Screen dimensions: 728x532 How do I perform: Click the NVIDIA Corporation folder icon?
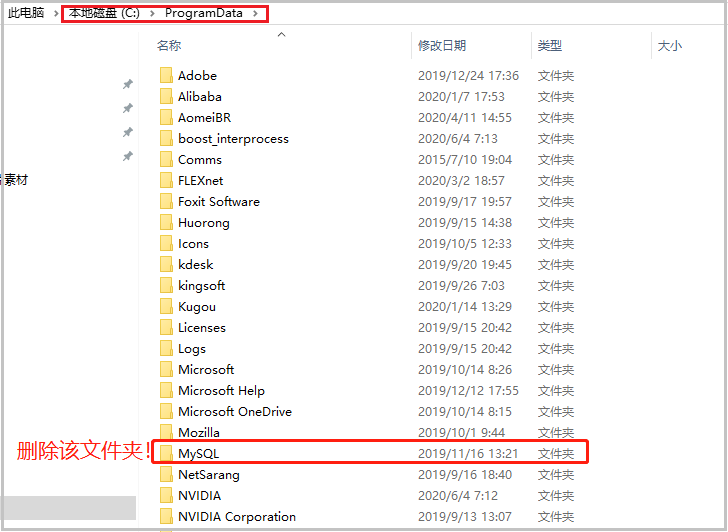(x=166, y=516)
